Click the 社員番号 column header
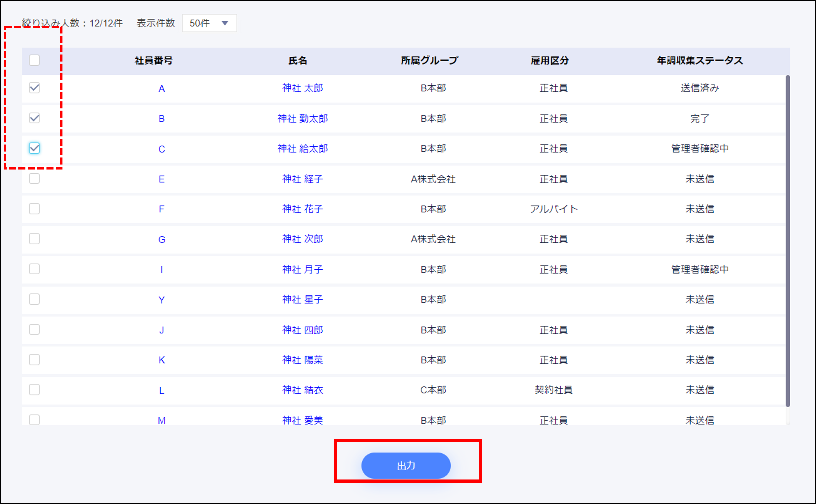Viewport: 816px width, 504px height. tap(154, 61)
